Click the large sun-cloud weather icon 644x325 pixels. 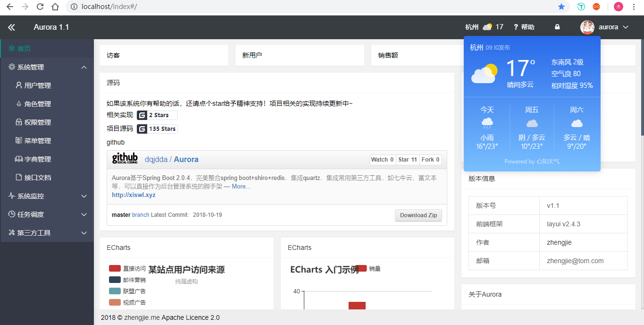point(484,73)
